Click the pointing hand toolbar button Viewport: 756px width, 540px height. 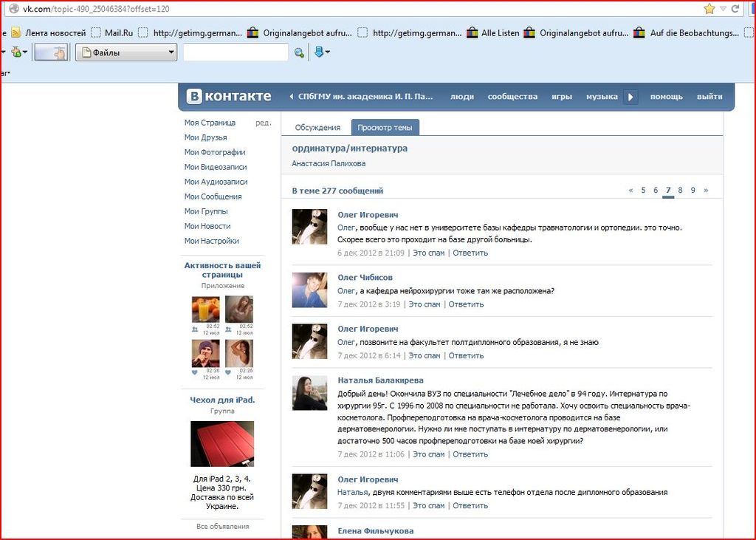point(51,52)
